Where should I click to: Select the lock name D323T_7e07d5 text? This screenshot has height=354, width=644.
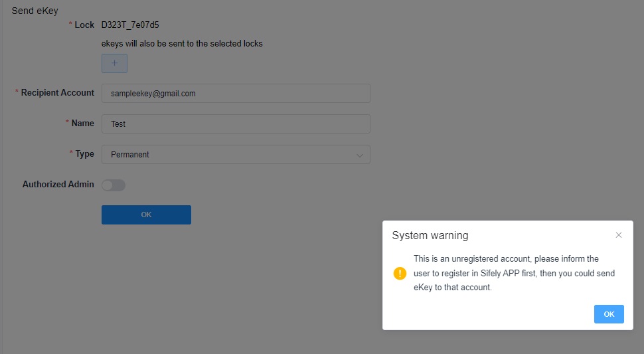click(130, 25)
